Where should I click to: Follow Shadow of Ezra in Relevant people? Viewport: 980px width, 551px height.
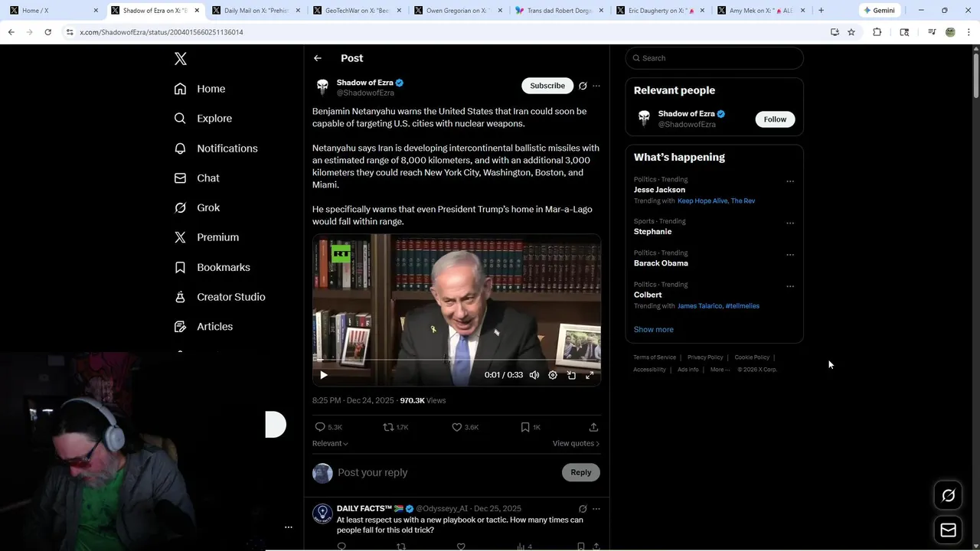point(775,119)
